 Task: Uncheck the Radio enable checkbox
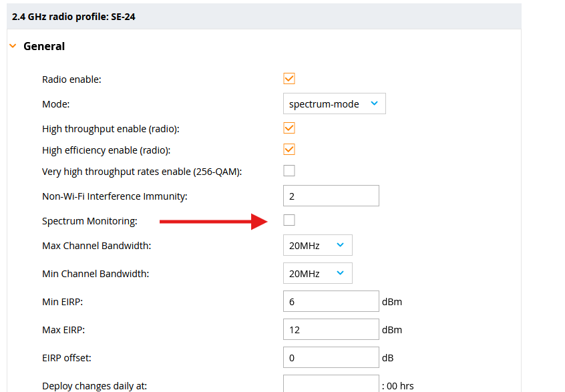coord(289,79)
